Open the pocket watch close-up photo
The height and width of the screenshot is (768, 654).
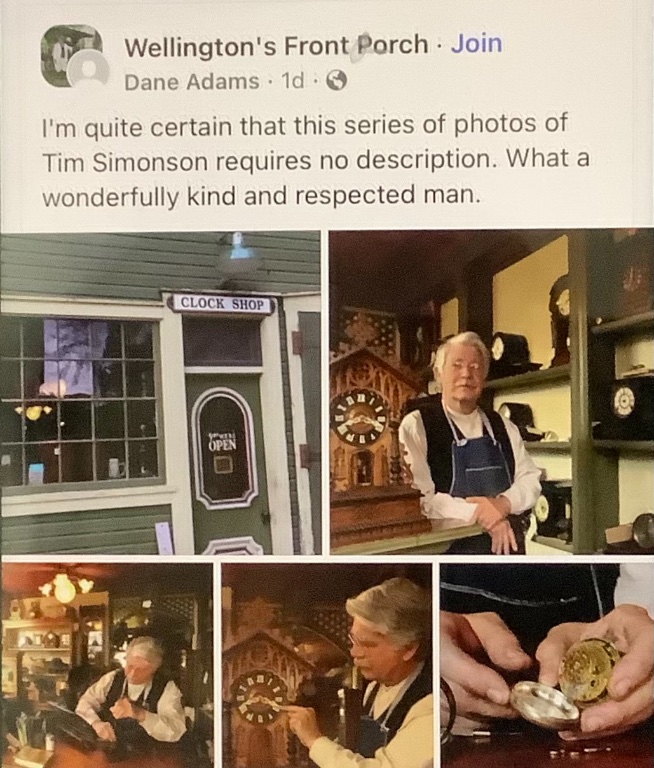[x=547, y=665]
